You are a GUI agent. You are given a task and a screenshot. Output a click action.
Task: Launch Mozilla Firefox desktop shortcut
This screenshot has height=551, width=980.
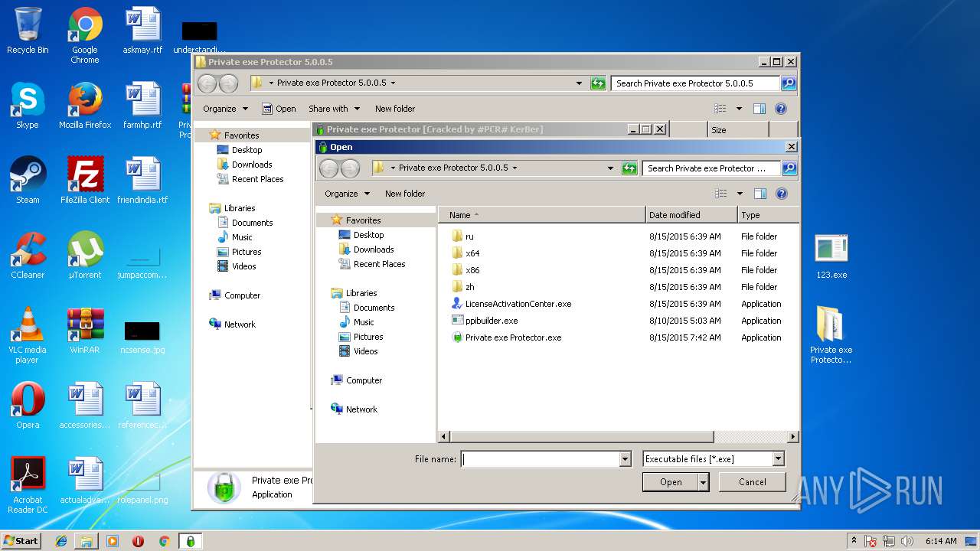(x=85, y=106)
